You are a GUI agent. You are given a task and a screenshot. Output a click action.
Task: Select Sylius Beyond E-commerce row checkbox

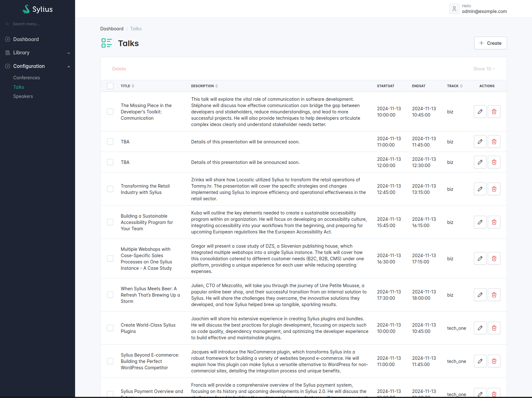click(x=110, y=361)
